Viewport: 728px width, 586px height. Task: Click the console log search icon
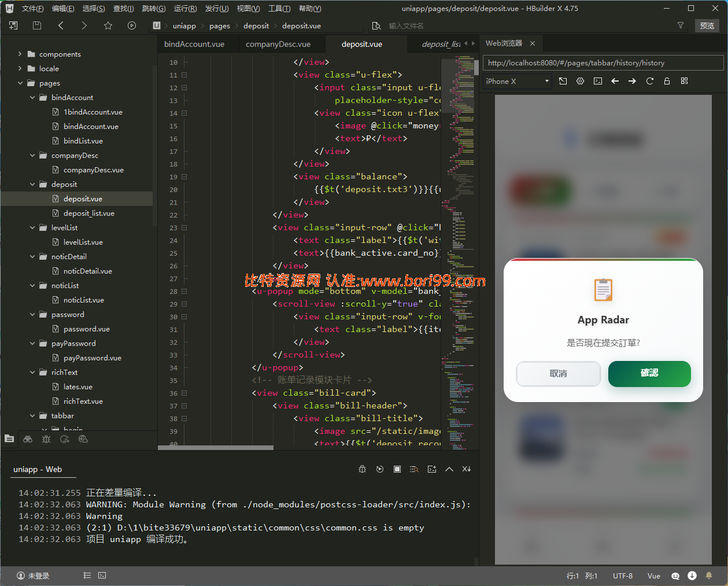[414, 469]
